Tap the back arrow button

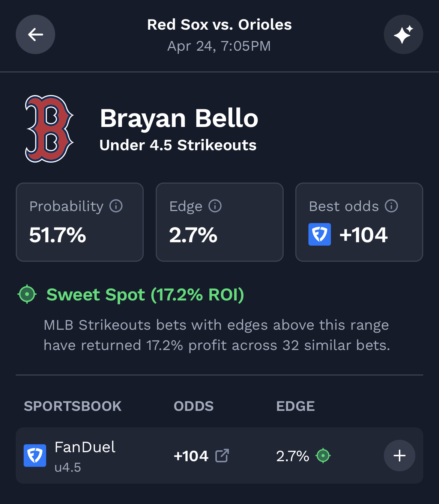coord(35,35)
